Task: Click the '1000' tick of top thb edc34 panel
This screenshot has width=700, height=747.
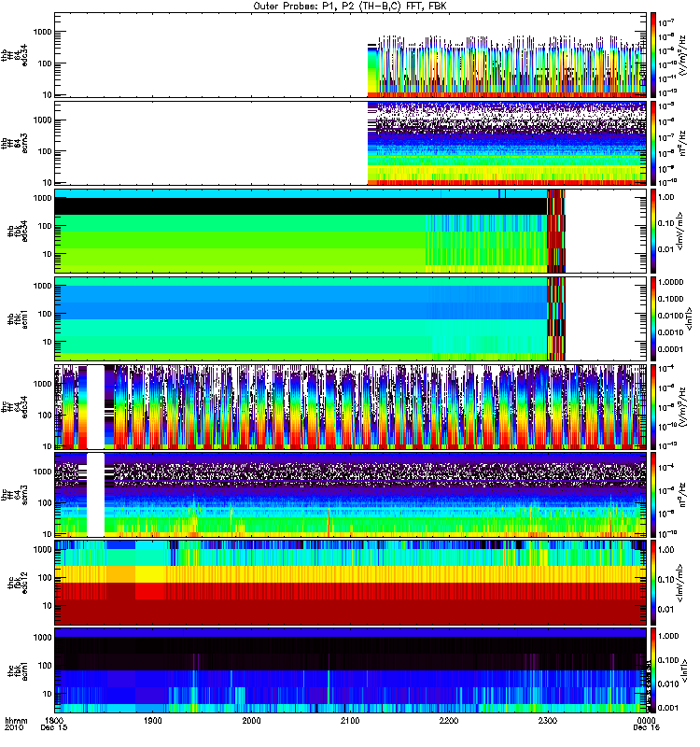Action: pyautogui.click(x=42, y=32)
